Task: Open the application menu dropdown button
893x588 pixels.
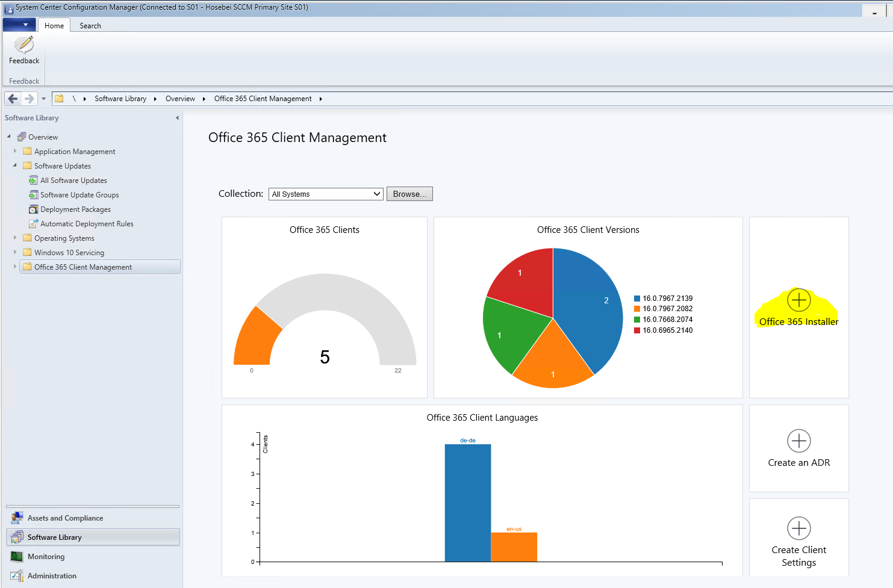Action: coord(19,25)
